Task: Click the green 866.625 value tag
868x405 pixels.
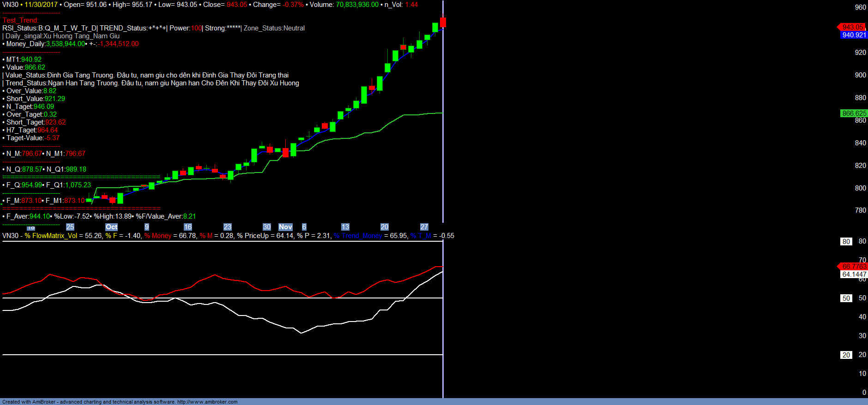Action: point(854,113)
